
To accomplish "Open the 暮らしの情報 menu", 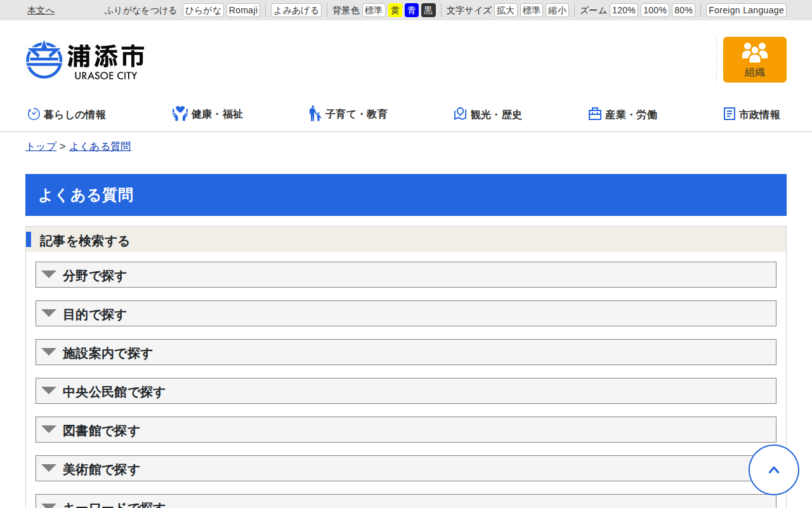I will point(67,114).
